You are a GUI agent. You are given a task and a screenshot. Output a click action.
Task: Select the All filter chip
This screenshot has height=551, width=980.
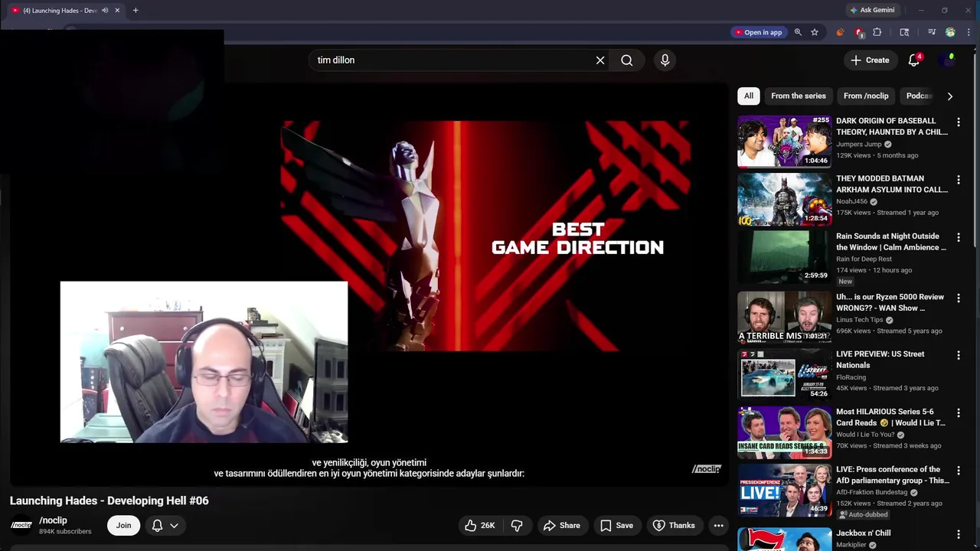(748, 96)
